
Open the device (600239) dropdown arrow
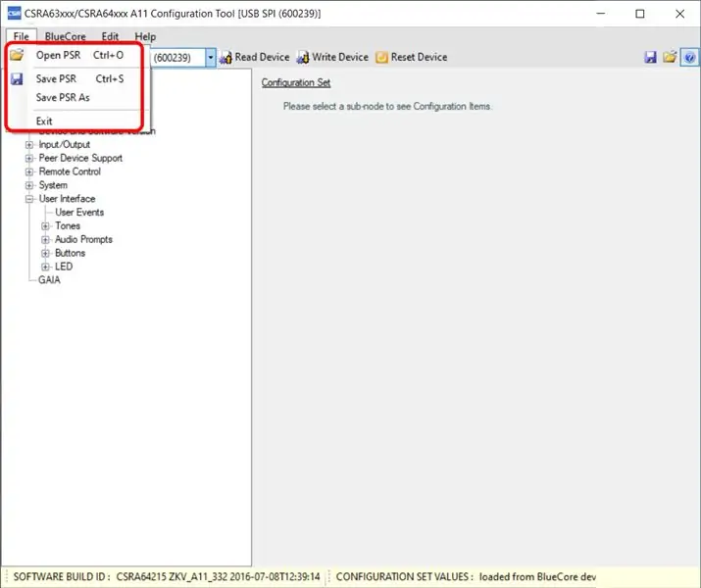(211, 58)
